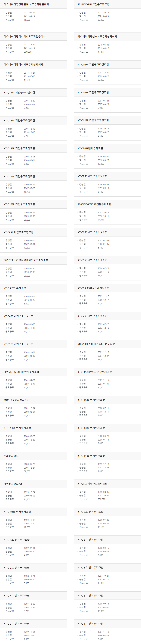Viewport: 141px width, 644px height.
Task: Select the title '국민연금02-8KTIC벤처투자조합'
Action: tap(21, 372)
